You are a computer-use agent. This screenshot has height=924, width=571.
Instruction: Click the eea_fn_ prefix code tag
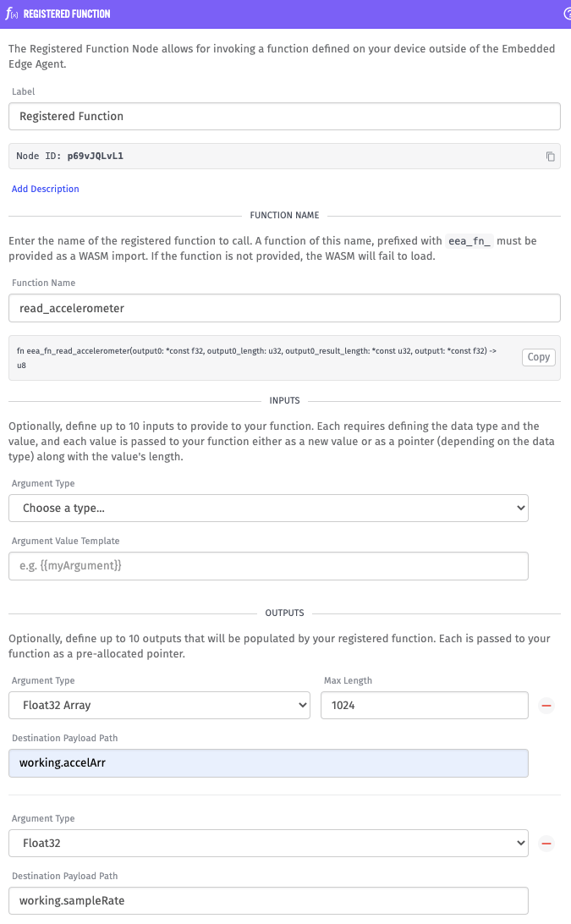(469, 241)
